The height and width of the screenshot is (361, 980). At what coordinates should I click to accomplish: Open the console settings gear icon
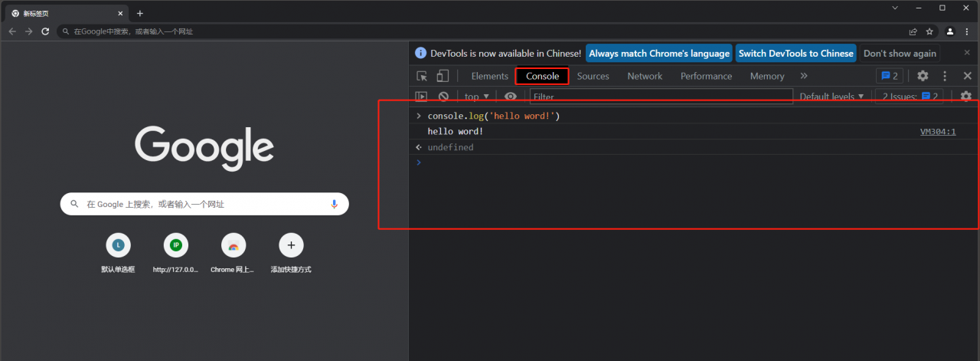(966, 97)
